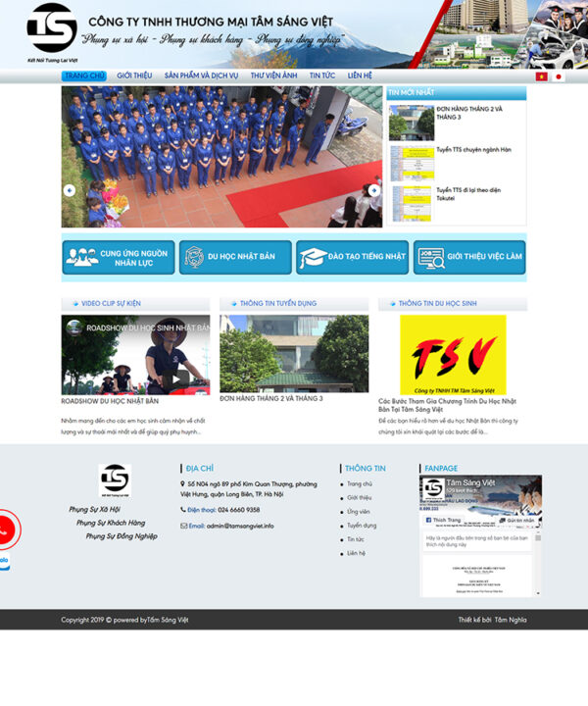This screenshot has width=588, height=706.
Task: Open the Du Học Nhật Bản button
Action: pos(235,257)
